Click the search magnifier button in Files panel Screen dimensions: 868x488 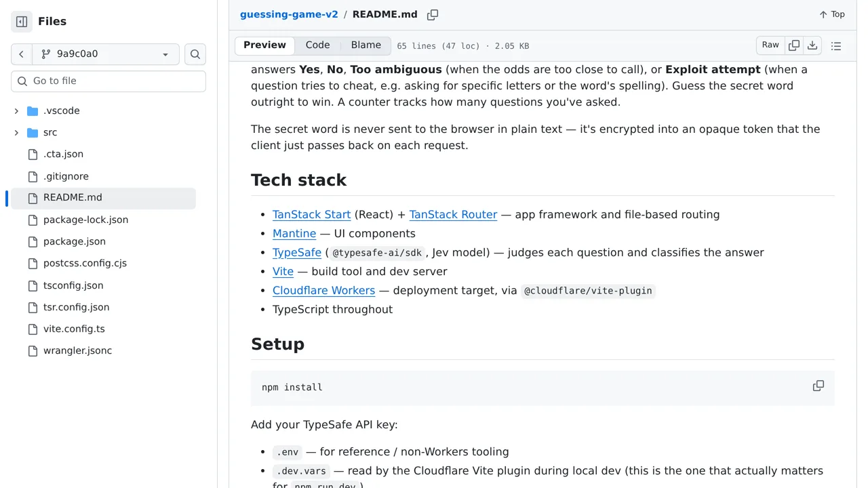point(195,54)
